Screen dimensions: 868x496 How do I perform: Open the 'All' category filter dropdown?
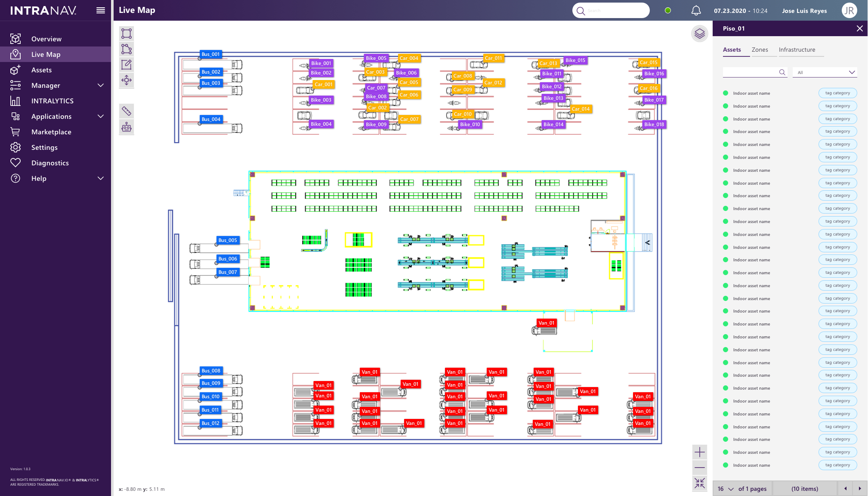(x=825, y=72)
